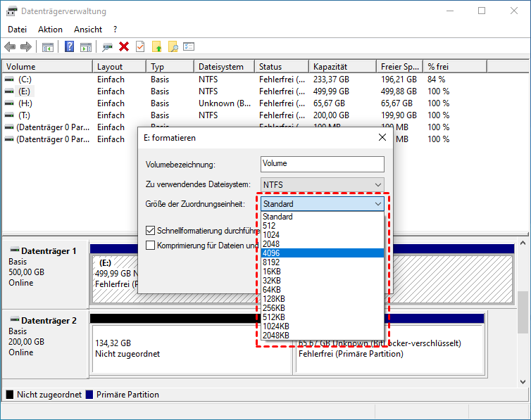Choose 8192 allocation unit size
Image resolution: width=531 pixels, height=420 pixels.
click(x=323, y=262)
